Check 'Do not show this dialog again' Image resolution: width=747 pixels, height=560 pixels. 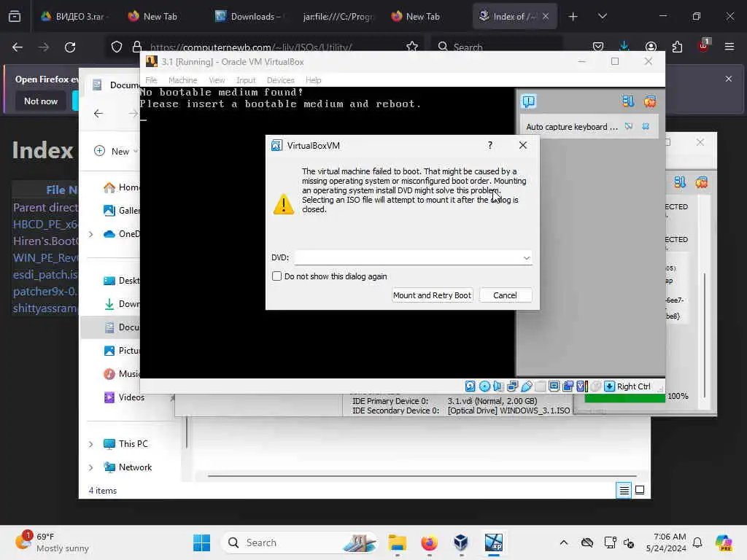(x=276, y=276)
